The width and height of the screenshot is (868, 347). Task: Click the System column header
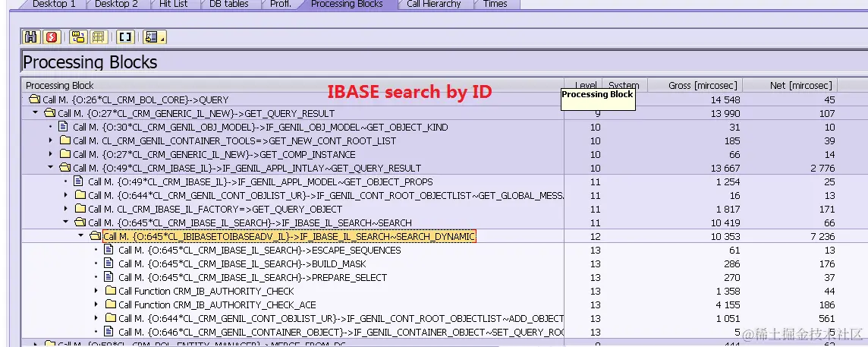624,85
